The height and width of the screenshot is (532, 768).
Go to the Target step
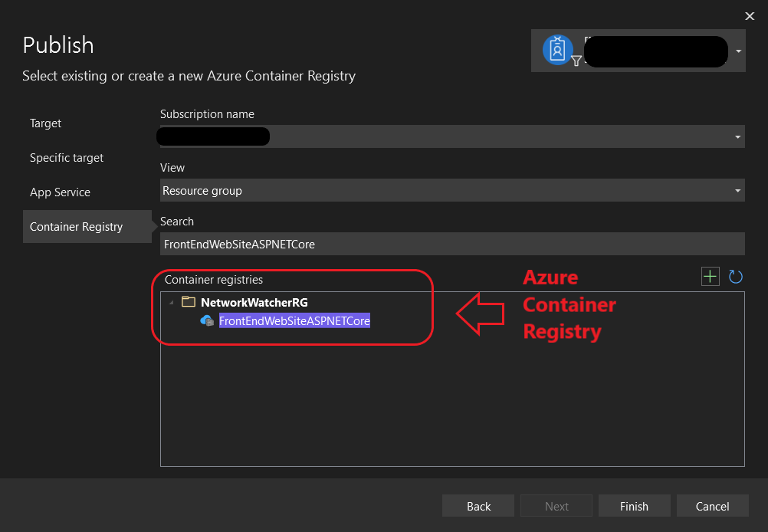point(45,123)
